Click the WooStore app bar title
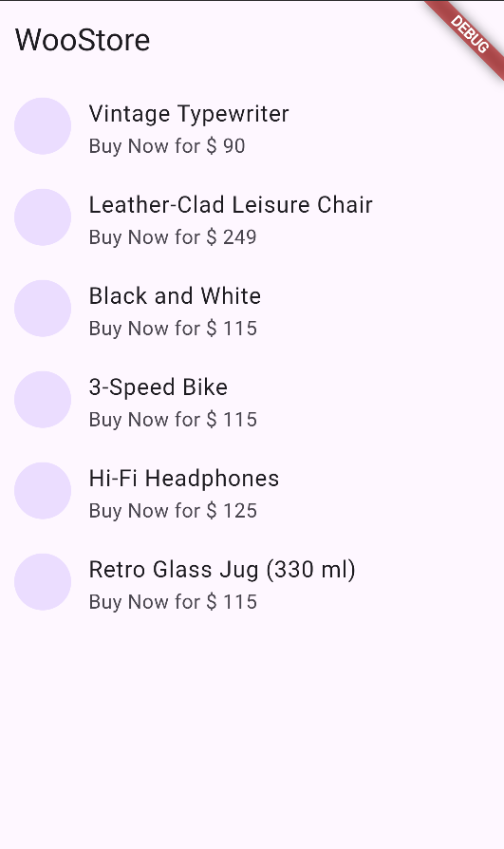 [83, 40]
